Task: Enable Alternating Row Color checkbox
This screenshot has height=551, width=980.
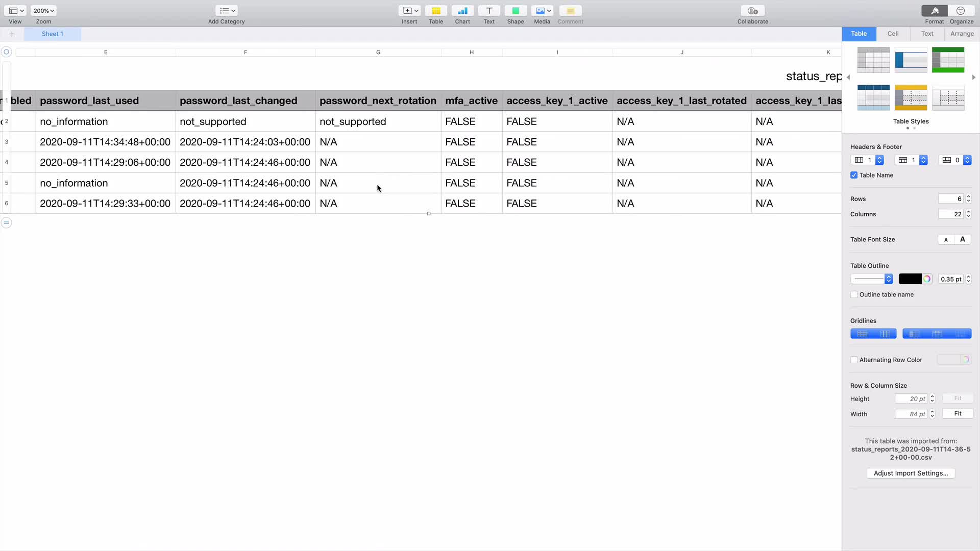Action: pyautogui.click(x=854, y=360)
